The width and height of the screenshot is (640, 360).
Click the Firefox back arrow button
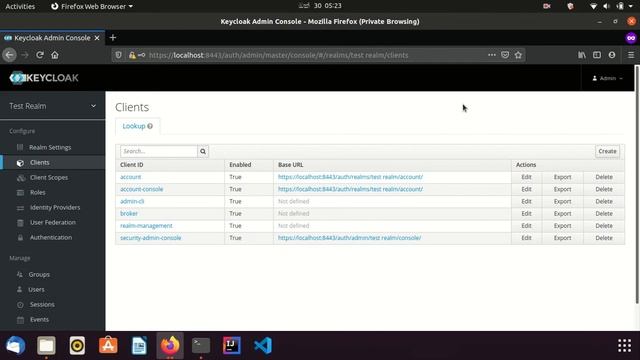tap(9, 55)
